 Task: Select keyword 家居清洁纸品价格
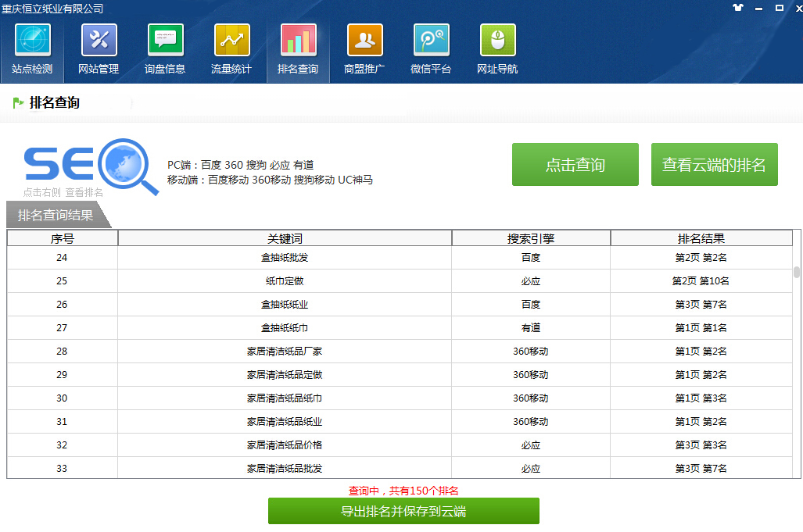(x=285, y=445)
